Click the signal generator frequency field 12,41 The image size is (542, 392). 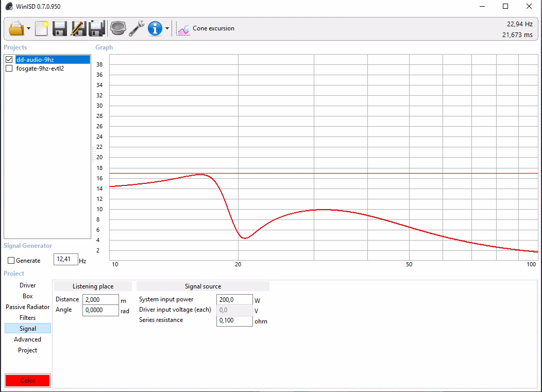(65, 259)
